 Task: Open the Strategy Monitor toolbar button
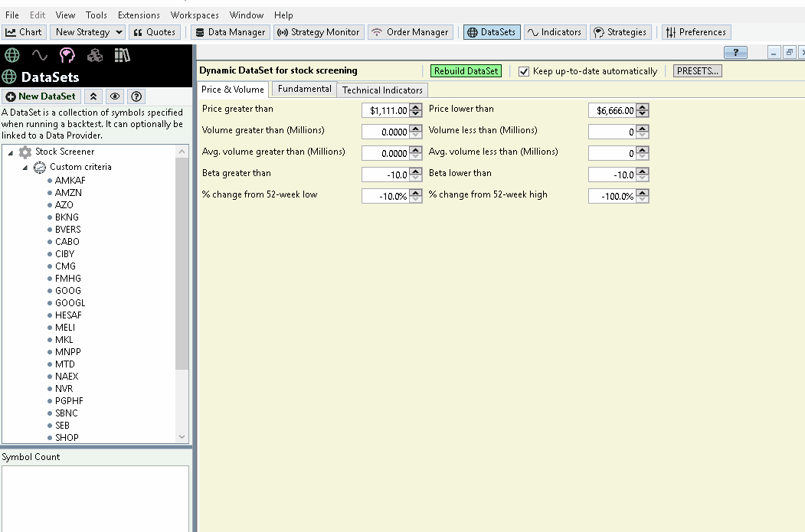(319, 32)
